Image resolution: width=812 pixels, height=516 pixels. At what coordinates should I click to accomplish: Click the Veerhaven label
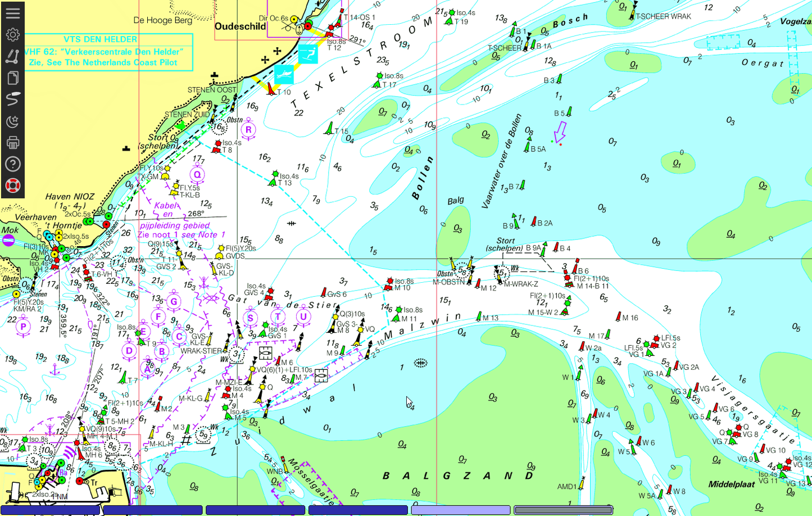(x=35, y=217)
